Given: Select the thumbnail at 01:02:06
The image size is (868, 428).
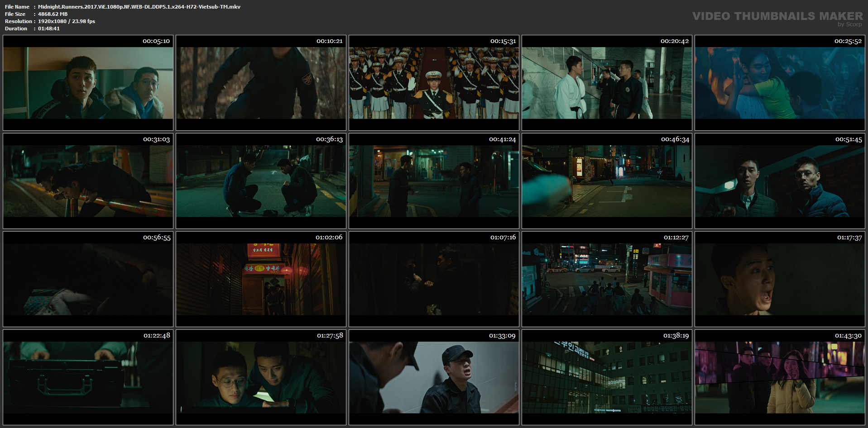Looking at the screenshot, I should 261,279.
